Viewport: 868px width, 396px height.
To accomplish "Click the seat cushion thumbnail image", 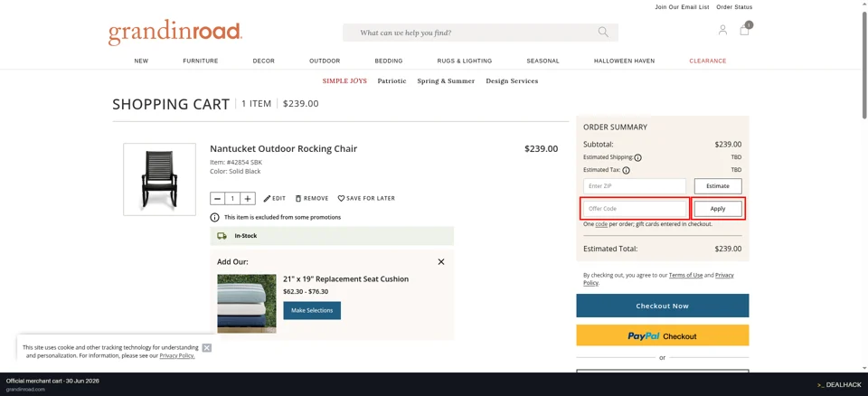I will 247,304.
